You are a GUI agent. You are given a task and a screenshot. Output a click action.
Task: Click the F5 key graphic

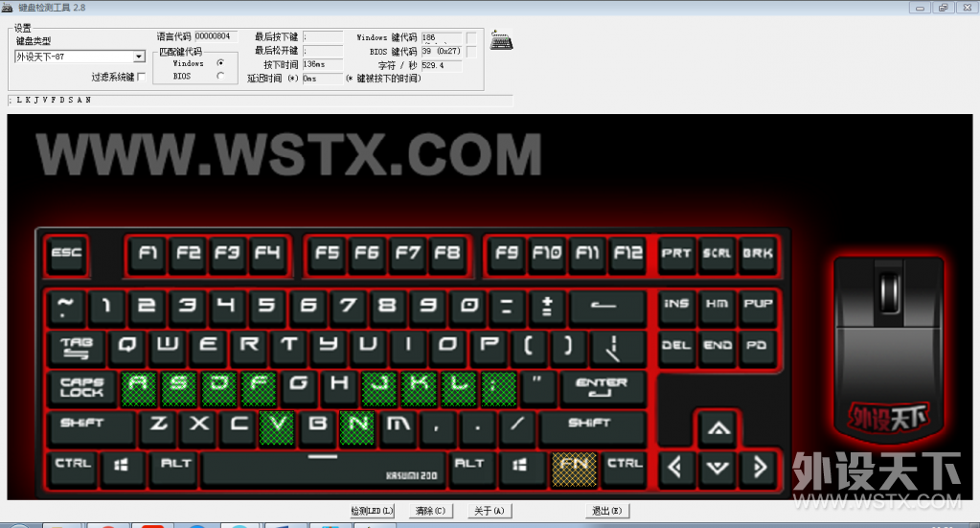click(327, 254)
